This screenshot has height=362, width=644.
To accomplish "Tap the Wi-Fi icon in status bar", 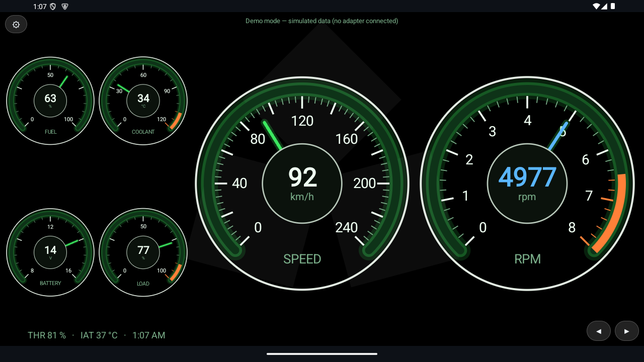I will (596, 7).
